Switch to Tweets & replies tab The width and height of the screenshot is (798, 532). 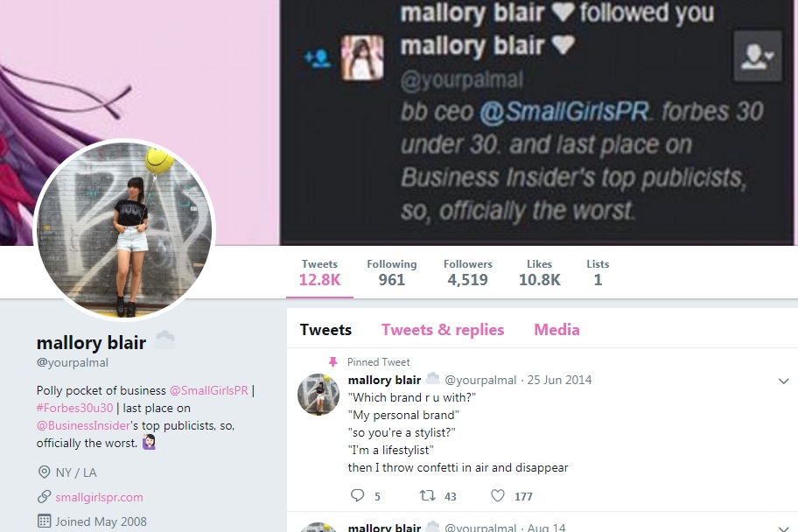coord(443,329)
